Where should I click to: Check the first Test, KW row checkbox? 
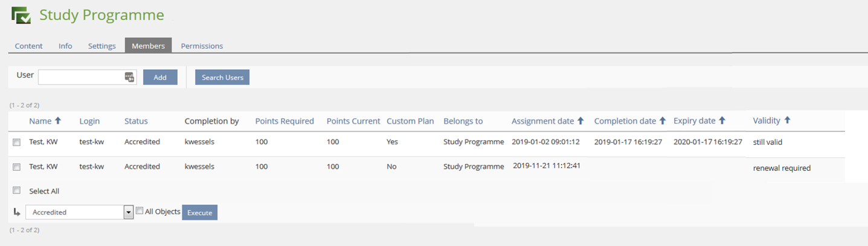[x=16, y=142]
